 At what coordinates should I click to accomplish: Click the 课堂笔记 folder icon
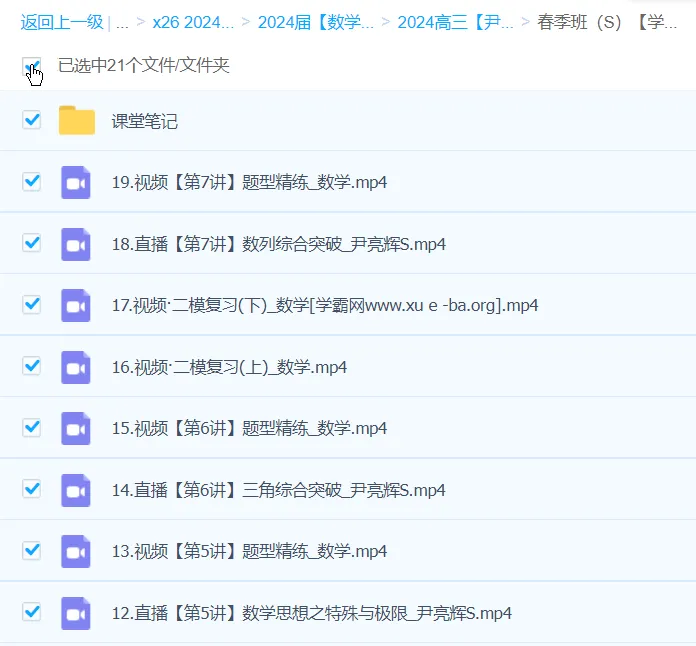(x=77, y=120)
